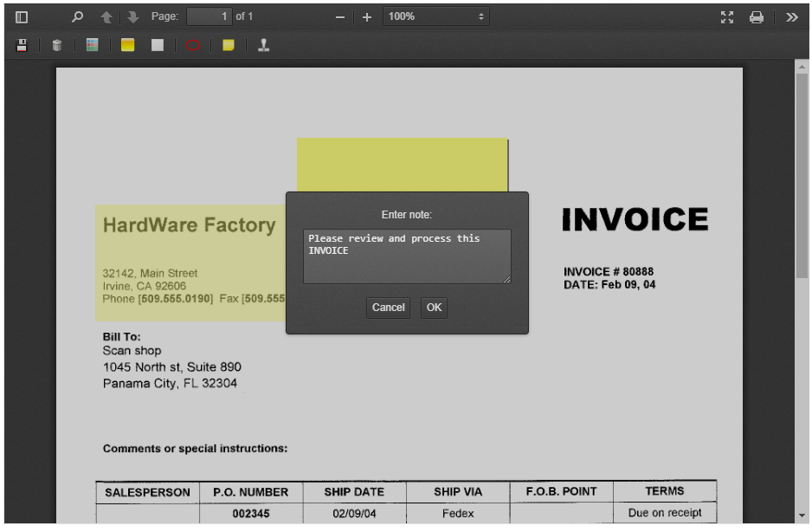Click '32142, Main Street' address line
The image size is (812, 532).
(x=150, y=273)
